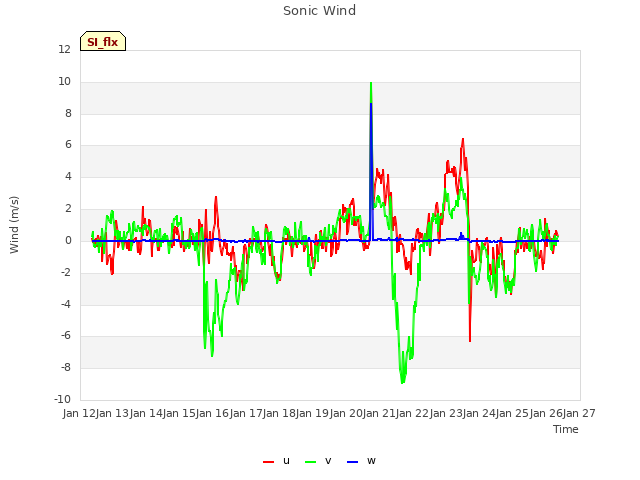
Task: Click the -10 y-axis tick label
Action: click(62, 399)
